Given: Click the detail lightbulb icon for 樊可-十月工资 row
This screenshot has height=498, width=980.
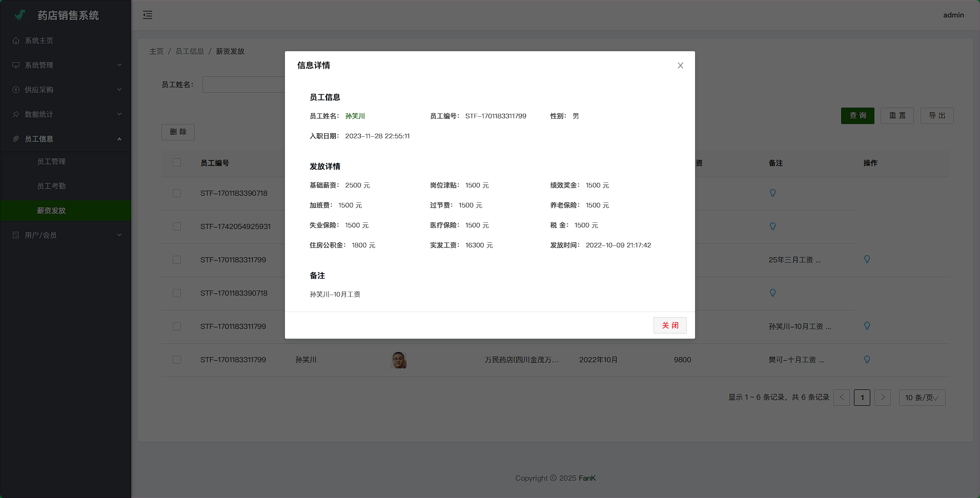Looking at the screenshot, I should click(867, 360).
